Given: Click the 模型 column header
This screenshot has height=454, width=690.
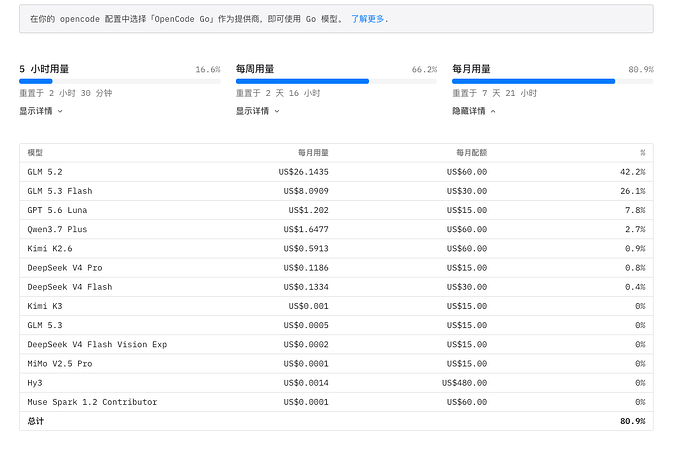Looking at the screenshot, I should [x=35, y=153].
